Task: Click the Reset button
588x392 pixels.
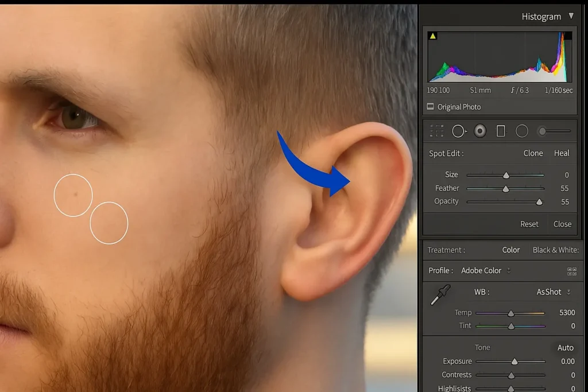Action: [529, 224]
